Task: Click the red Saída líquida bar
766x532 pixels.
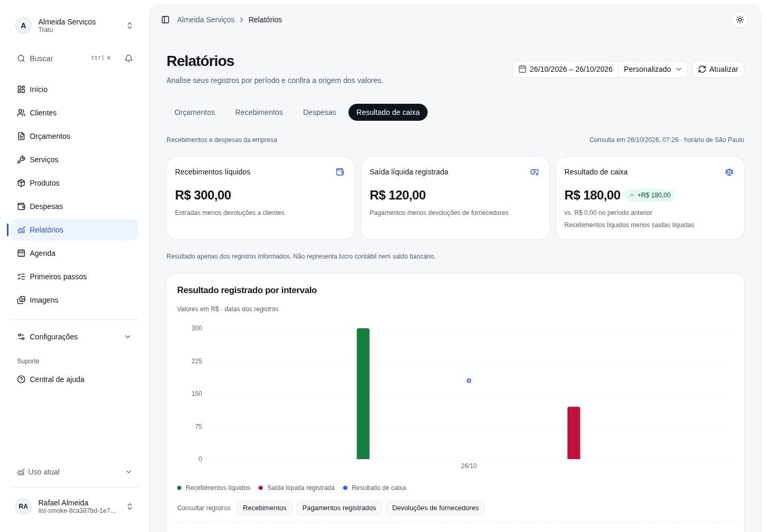Action: coord(573,433)
